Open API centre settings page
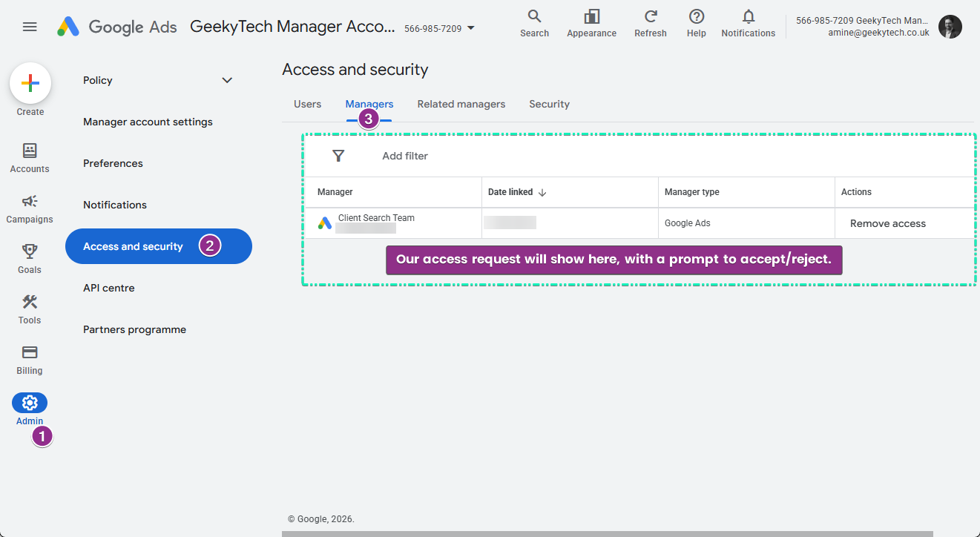This screenshot has width=980, height=537. [x=109, y=288]
